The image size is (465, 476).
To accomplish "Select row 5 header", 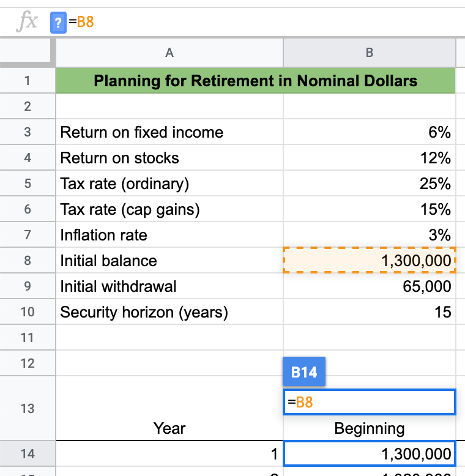I will 28,184.
